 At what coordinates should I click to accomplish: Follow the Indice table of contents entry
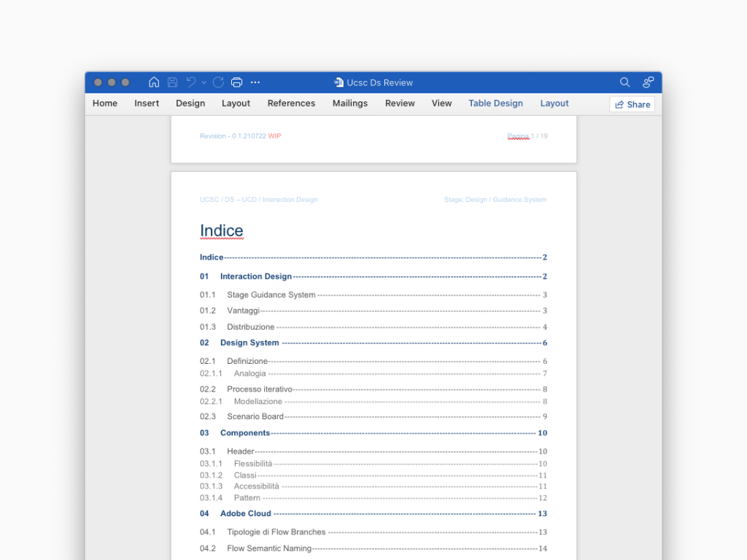pos(373,257)
